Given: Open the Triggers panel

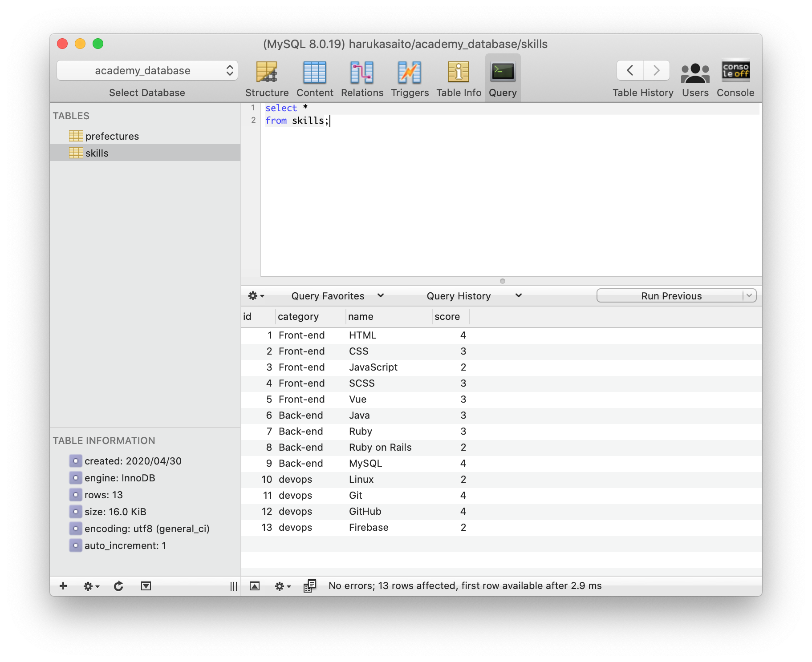Looking at the screenshot, I should (x=409, y=78).
